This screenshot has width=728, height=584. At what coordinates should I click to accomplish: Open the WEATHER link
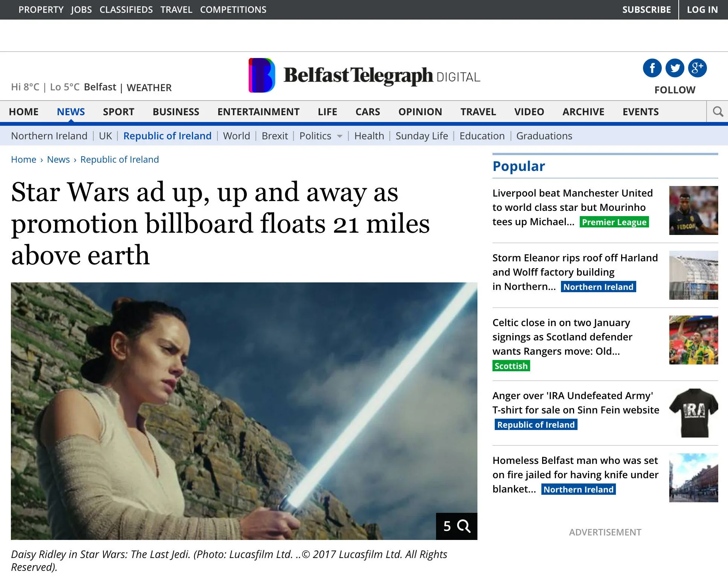149,87
